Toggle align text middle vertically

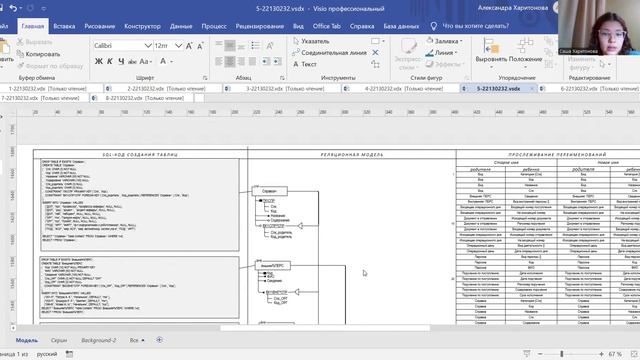[230, 45]
